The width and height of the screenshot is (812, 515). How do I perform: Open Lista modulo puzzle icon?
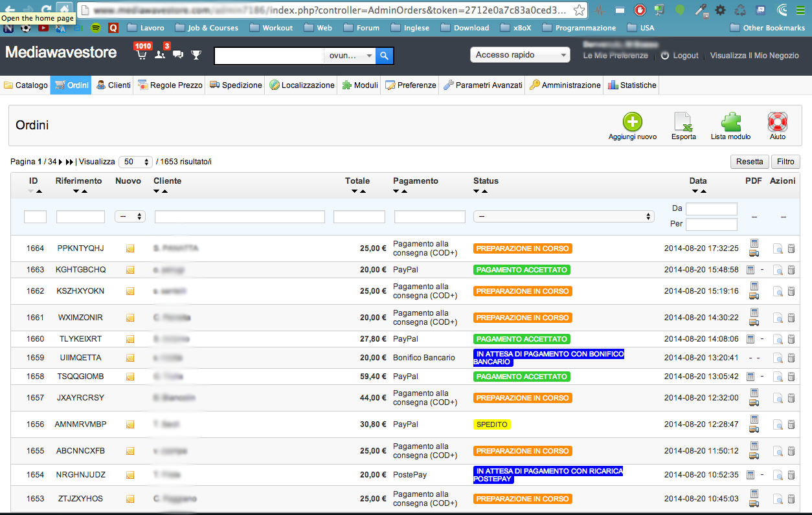pyautogui.click(x=731, y=122)
